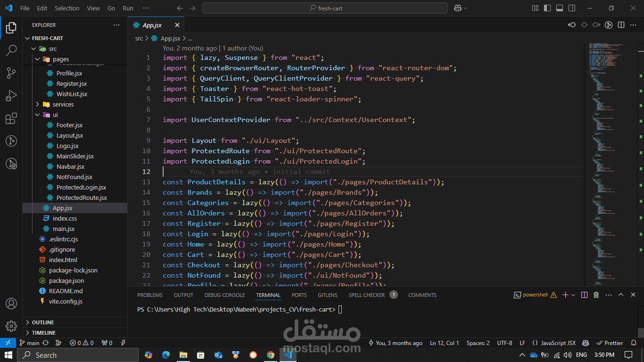Create a new terminal with plus icon
Screen dimensions: 644x362
[x=565, y=295]
